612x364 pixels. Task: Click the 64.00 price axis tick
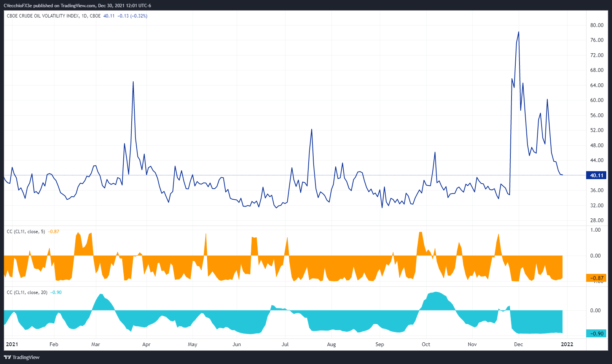597,85
